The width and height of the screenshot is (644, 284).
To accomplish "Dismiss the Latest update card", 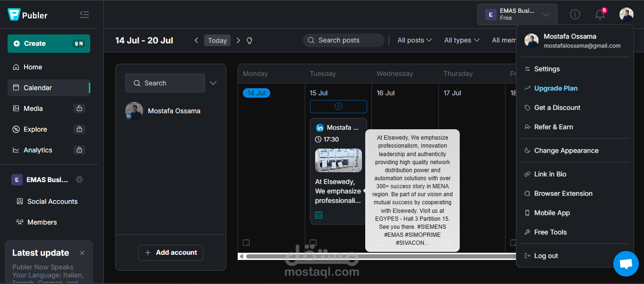I will click(82, 253).
